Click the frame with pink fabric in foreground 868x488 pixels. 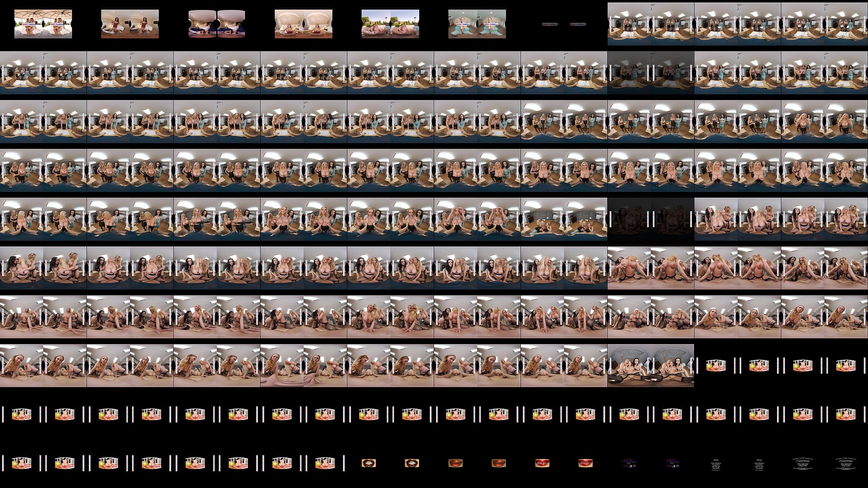click(303, 366)
